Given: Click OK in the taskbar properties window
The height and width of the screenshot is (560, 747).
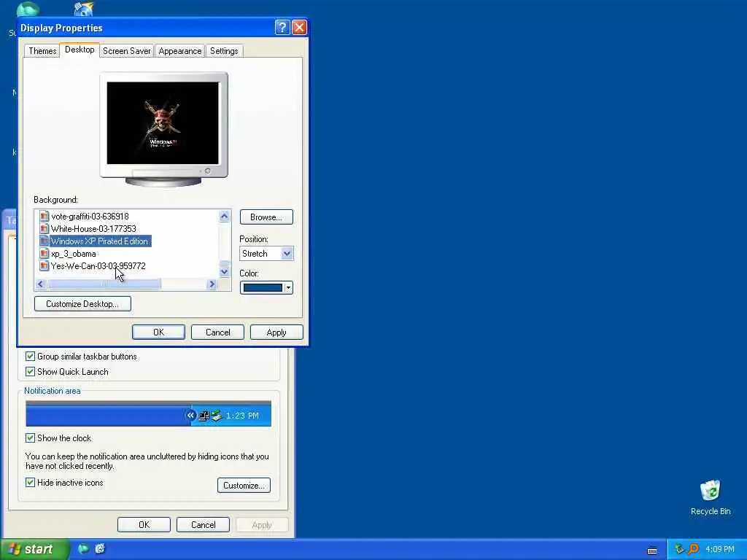Looking at the screenshot, I should click(x=144, y=525).
